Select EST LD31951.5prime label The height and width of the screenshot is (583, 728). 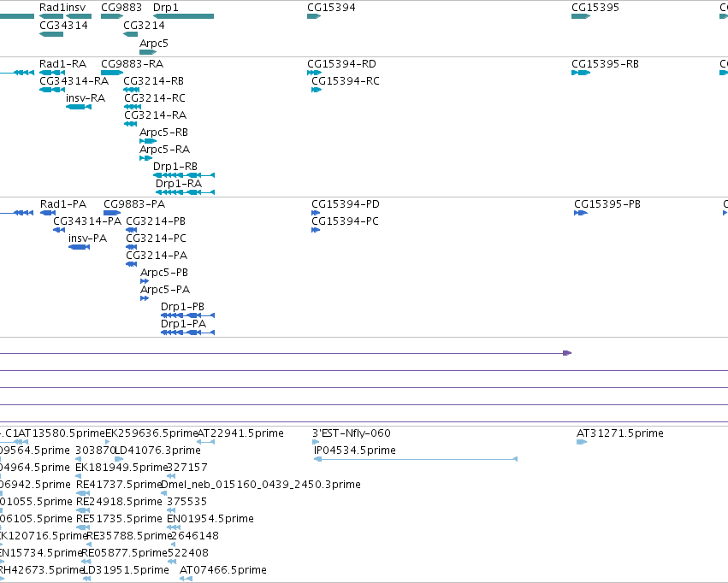click(x=126, y=569)
